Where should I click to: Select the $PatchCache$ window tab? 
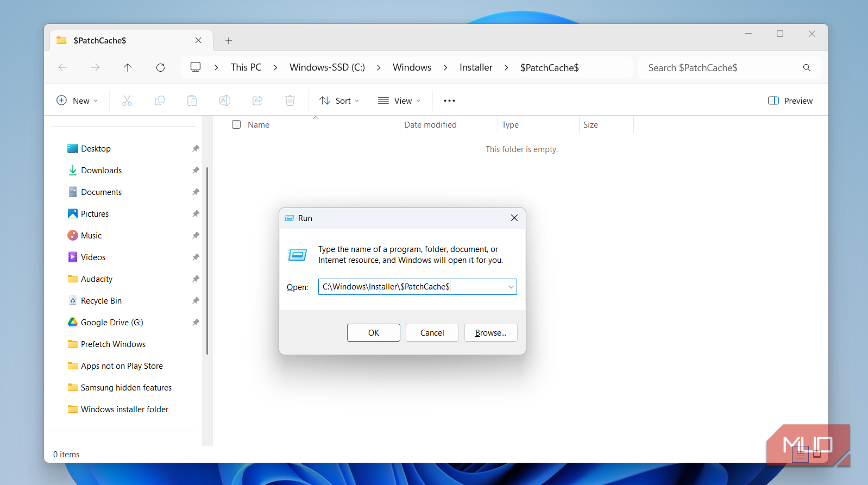[x=131, y=41]
